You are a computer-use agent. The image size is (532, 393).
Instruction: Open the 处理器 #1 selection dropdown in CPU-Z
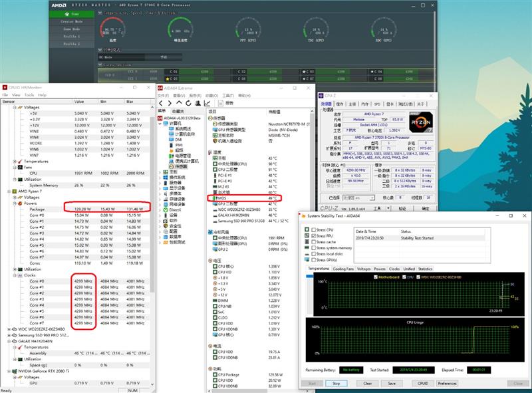coord(372,198)
